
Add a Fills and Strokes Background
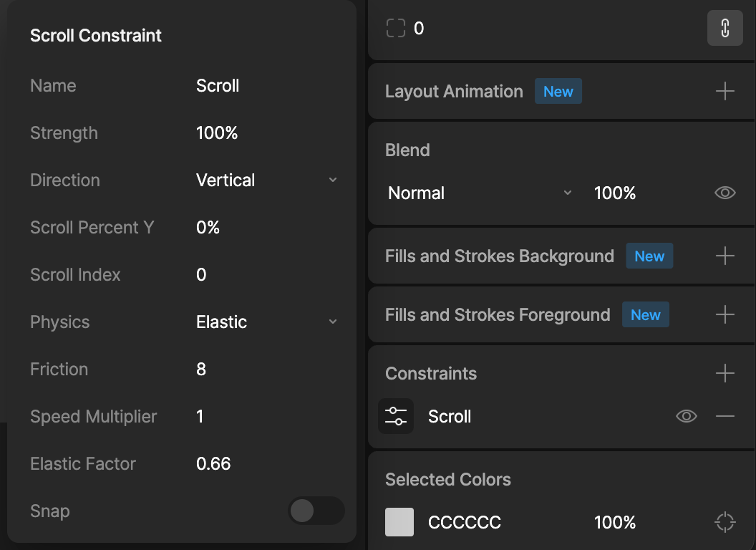point(724,256)
